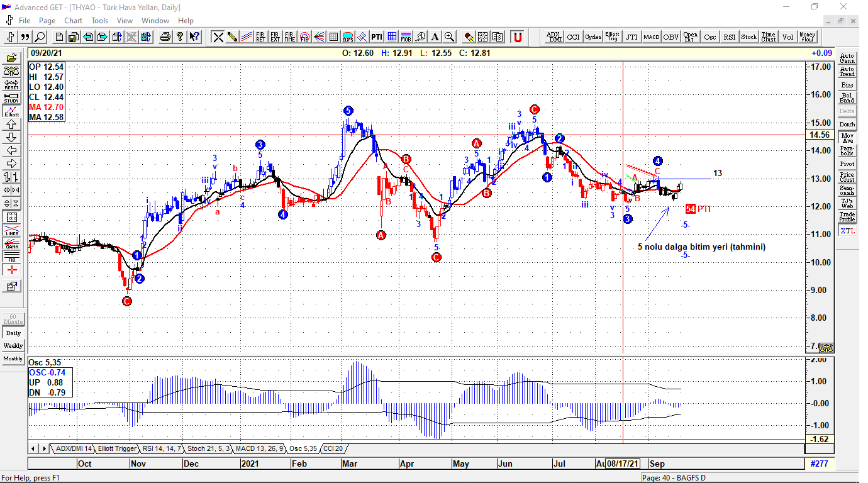The height and width of the screenshot is (483, 868).
Task: Open the LINES tool in left sidebar
Action: coord(11,230)
